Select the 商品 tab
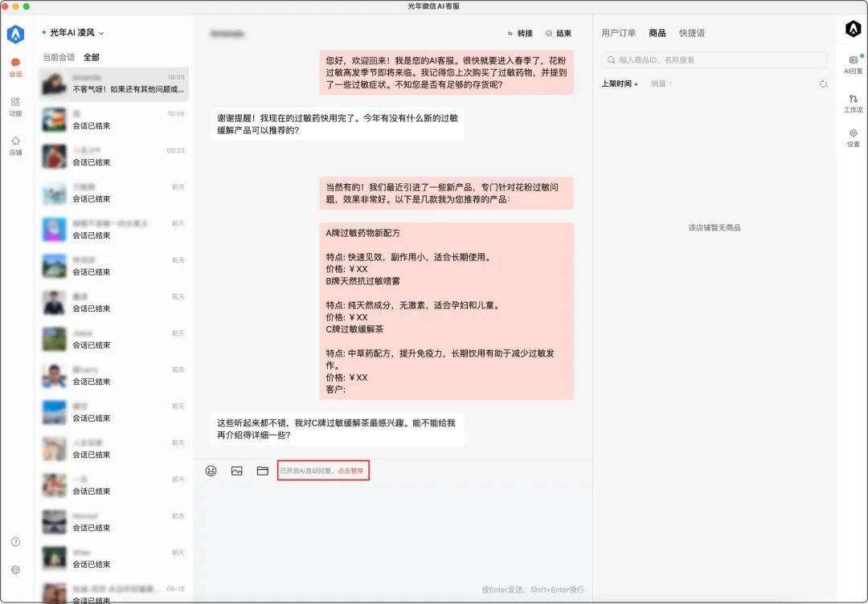Screen dimensions: 868x604 pos(657,33)
